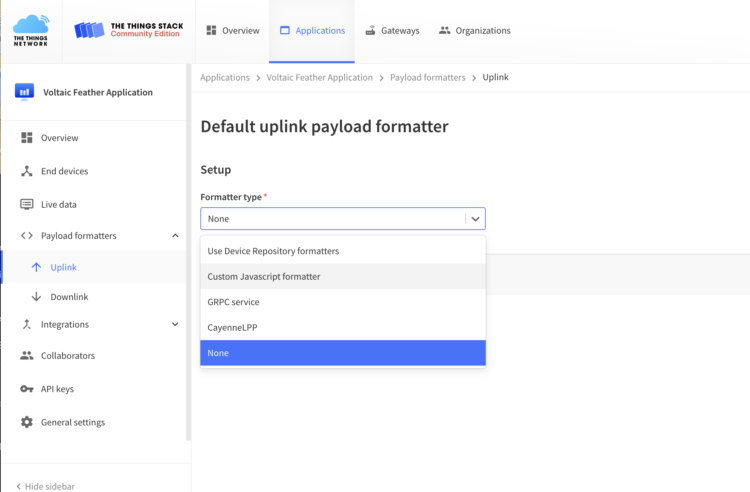Click the Hide sidebar left chevron icon

(19, 486)
